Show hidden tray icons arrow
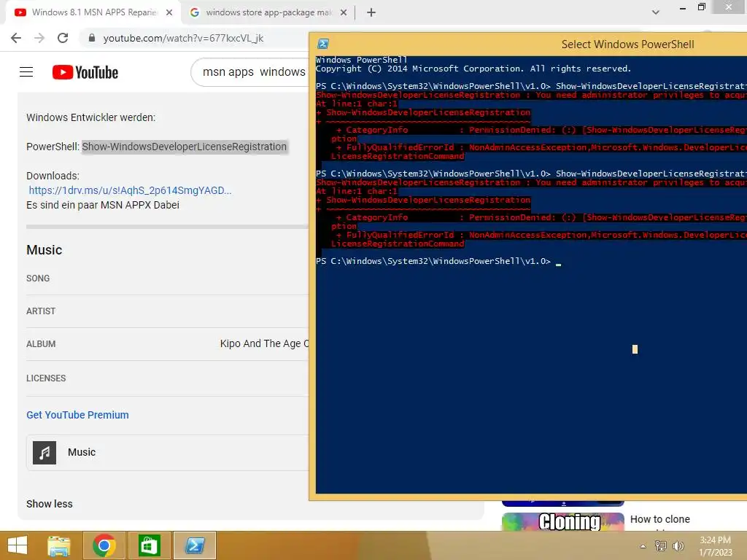This screenshot has height=560, width=747. coord(643,546)
